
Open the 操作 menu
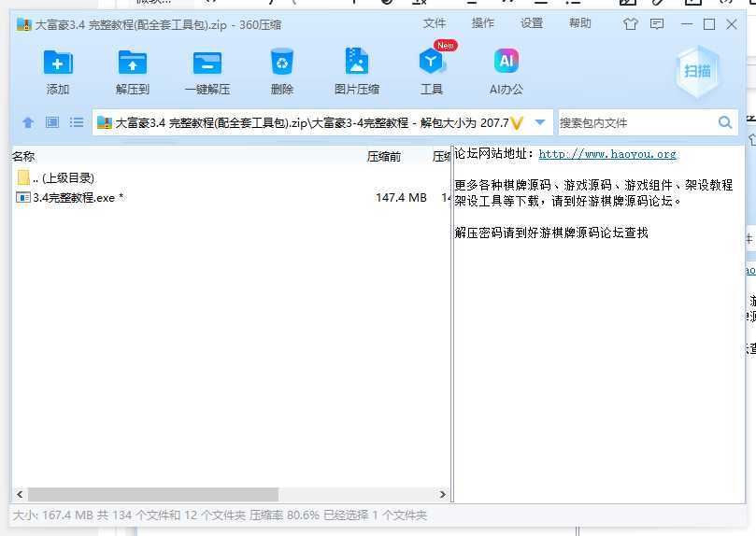[483, 23]
